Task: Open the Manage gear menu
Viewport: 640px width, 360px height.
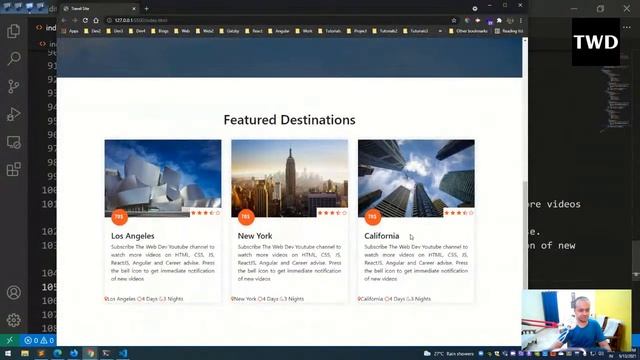Action: (x=13, y=320)
